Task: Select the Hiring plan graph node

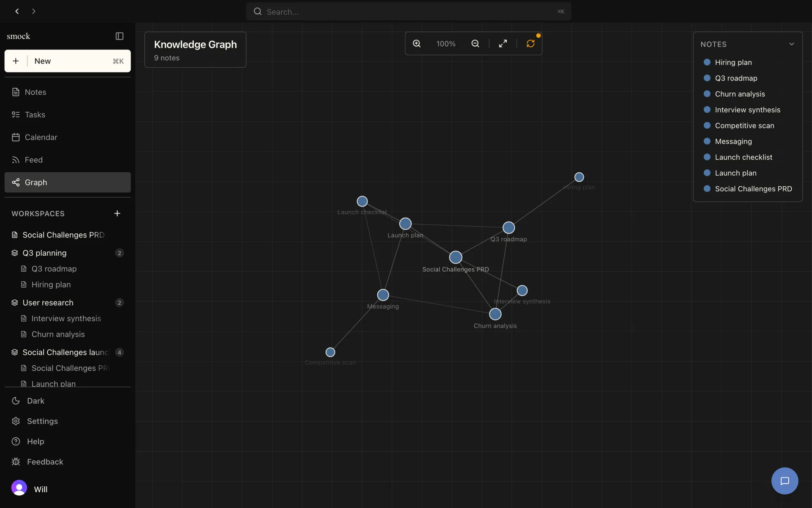Action: click(x=579, y=177)
